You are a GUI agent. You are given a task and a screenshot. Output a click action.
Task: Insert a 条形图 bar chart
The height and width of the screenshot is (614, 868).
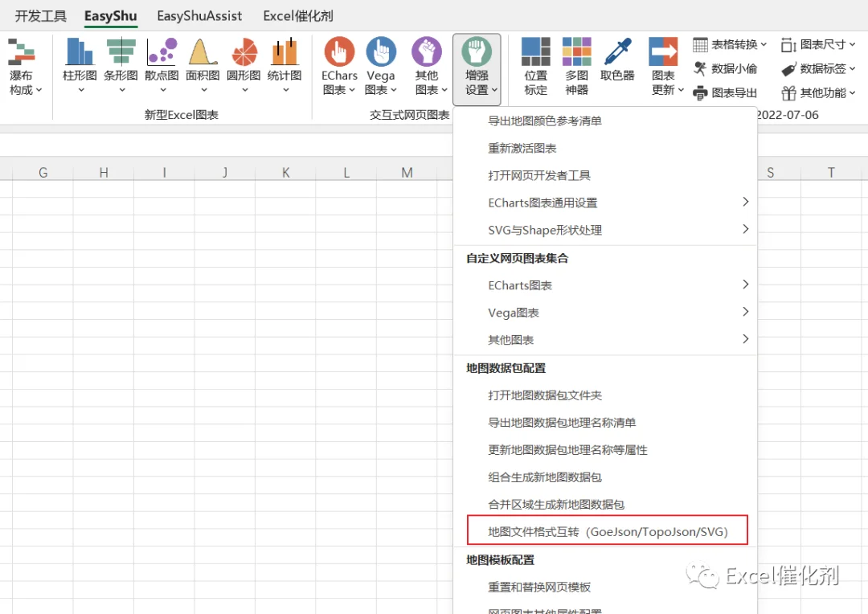(x=121, y=67)
